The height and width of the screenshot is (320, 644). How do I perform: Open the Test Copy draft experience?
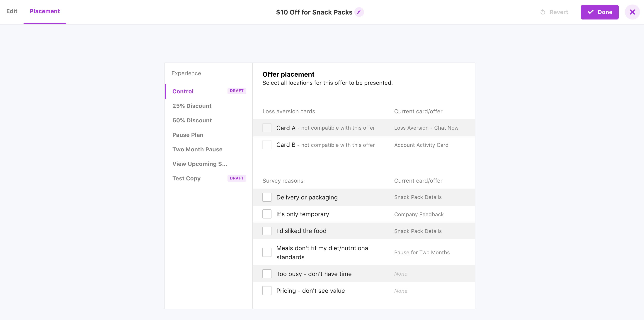(186, 178)
